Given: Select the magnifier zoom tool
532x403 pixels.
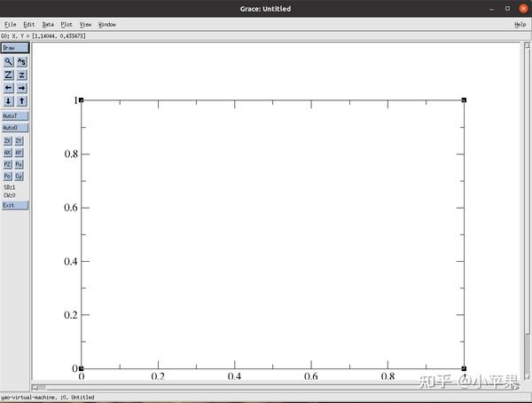Looking at the screenshot, I should click(x=9, y=62).
